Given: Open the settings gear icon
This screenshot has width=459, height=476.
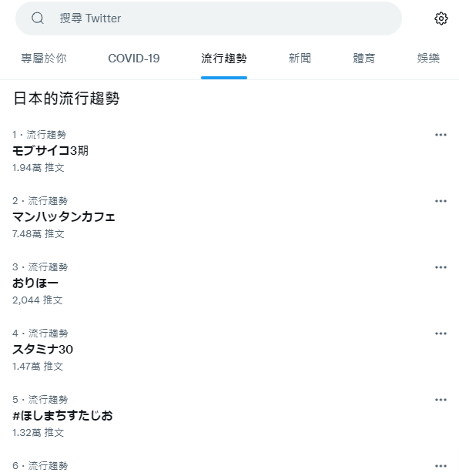Looking at the screenshot, I should point(441,18).
